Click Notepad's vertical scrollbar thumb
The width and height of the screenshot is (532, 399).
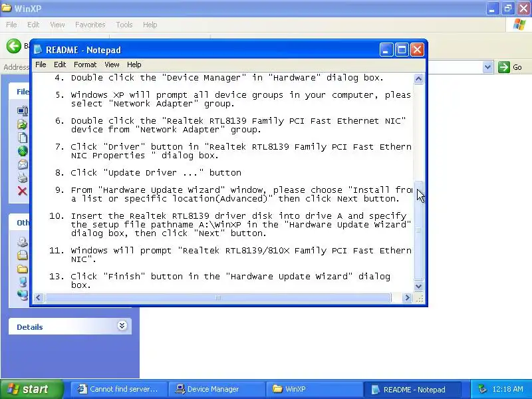point(419,230)
